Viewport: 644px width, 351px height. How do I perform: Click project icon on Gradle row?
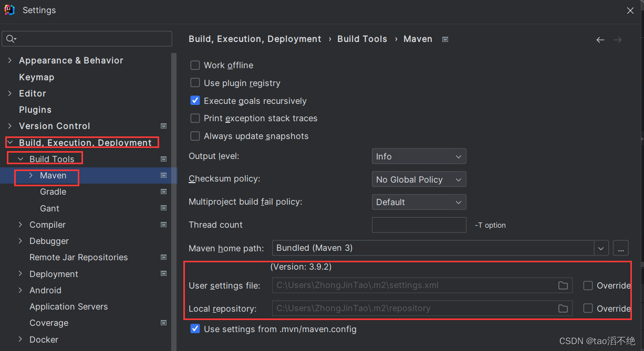pyautogui.click(x=163, y=192)
